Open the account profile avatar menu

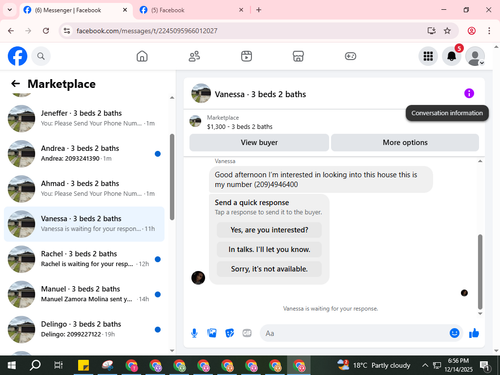475,56
